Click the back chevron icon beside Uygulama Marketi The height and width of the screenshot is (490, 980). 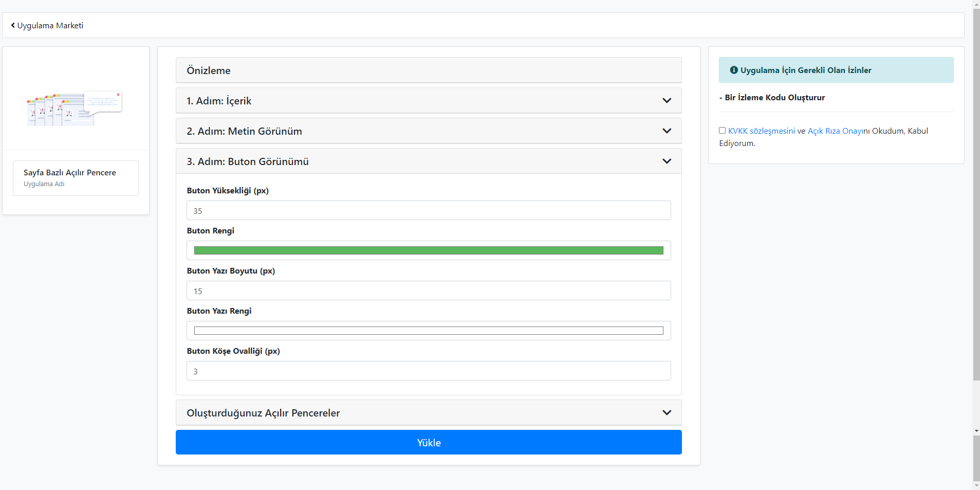[13, 25]
